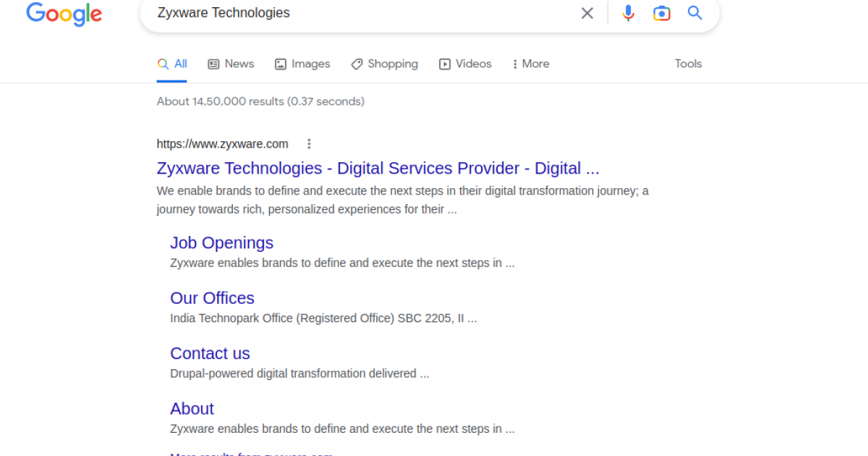Go to the About sitelink
Viewport: 868px width, 456px height.
coord(192,409)
